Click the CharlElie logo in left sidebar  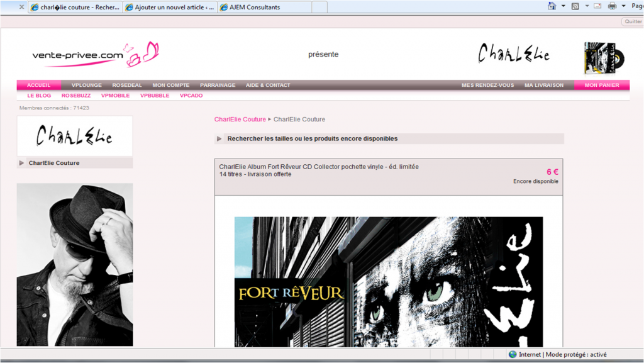pyautogui.click(x=75, y=136)
